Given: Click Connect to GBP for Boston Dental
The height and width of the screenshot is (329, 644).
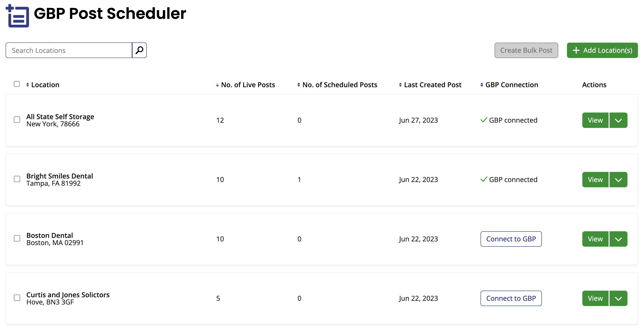Looking at the screenshot, I should click(x=511, y=239).
